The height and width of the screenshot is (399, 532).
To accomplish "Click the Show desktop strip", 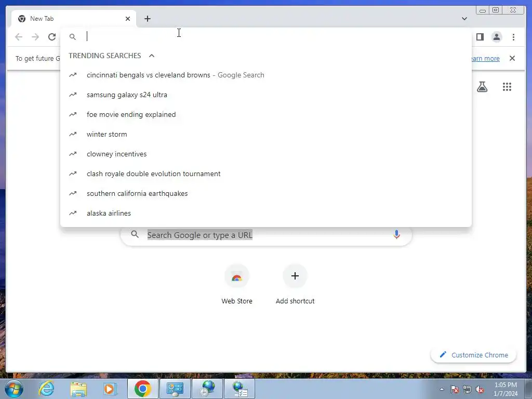I will pyautogui.click(x=528, y=389).
